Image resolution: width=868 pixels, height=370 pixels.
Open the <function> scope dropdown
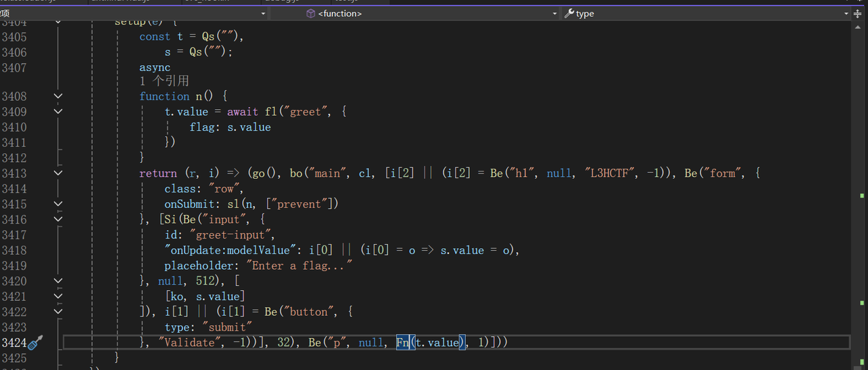click(x=555, y=14)
